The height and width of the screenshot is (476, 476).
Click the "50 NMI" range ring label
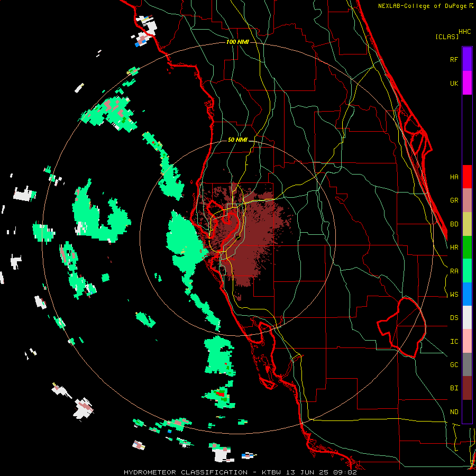237,140
